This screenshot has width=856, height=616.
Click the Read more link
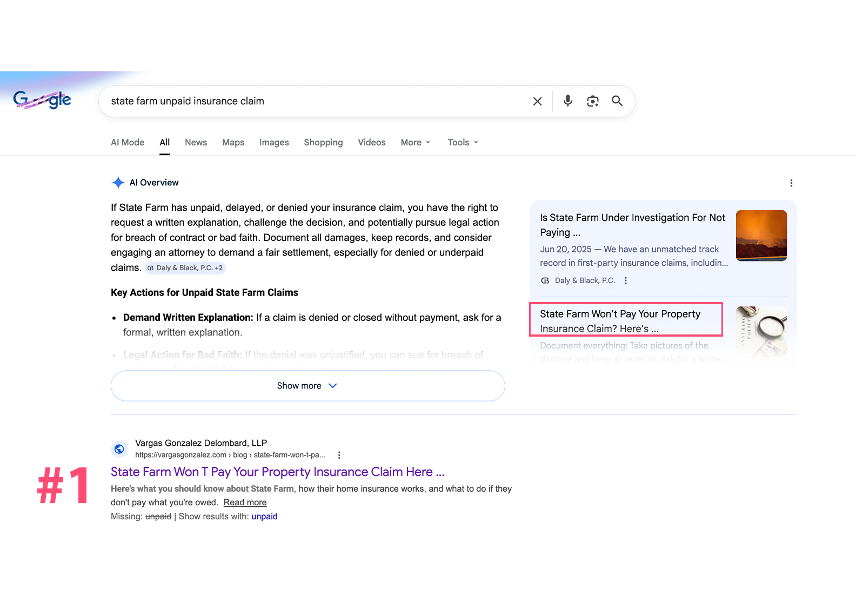[245, 503]
